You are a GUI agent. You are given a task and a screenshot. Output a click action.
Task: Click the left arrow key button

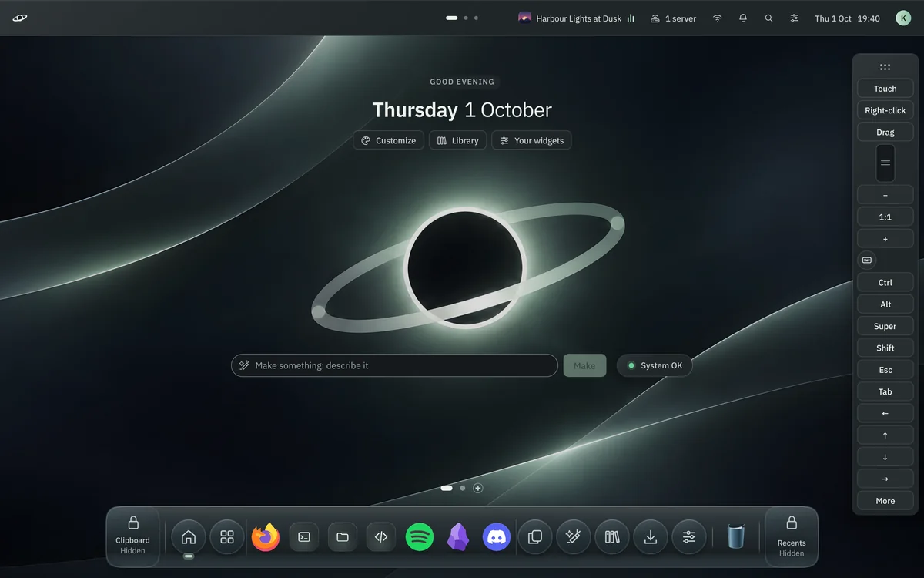[x=885, y=413]
